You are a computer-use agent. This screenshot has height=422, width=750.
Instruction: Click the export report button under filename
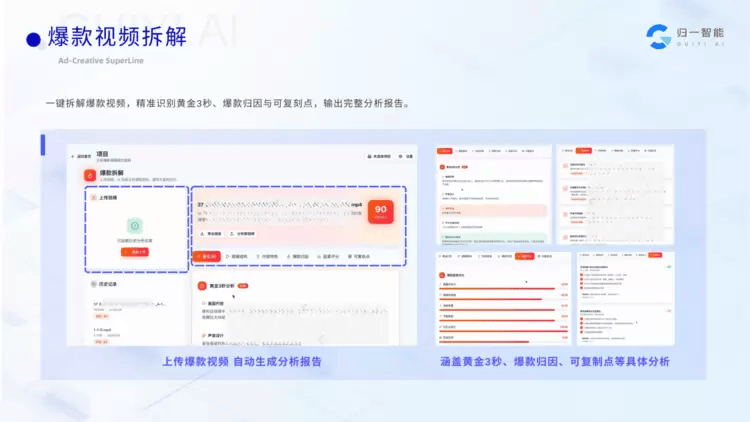click(x=211, y=233)
